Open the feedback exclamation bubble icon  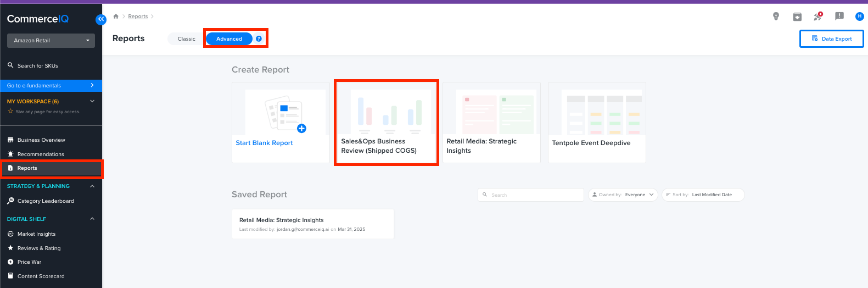coord(839,16)
